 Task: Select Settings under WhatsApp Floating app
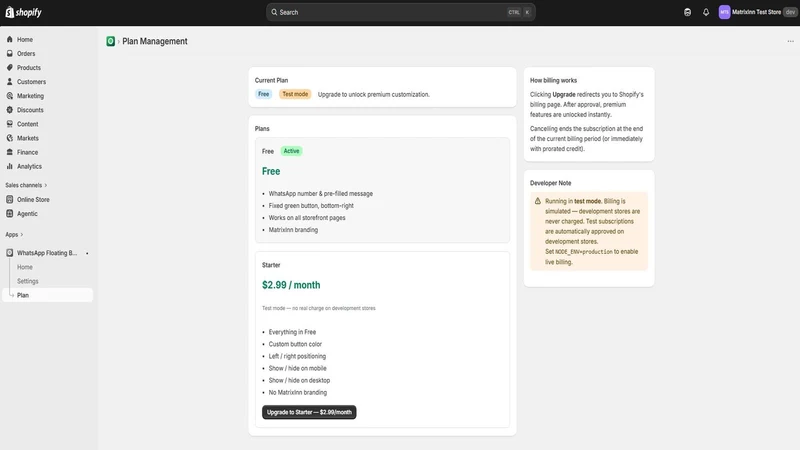click(x=28, y=281)
